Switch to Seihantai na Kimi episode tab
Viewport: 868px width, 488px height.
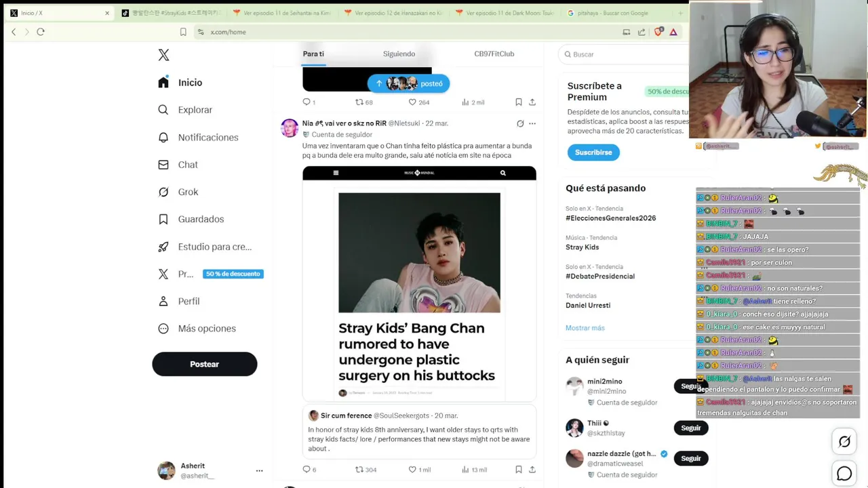[281, 13]
